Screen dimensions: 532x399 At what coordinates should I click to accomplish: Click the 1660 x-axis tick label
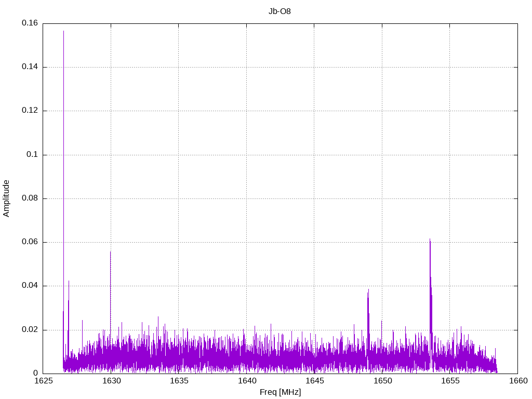(x=517, y=381)
